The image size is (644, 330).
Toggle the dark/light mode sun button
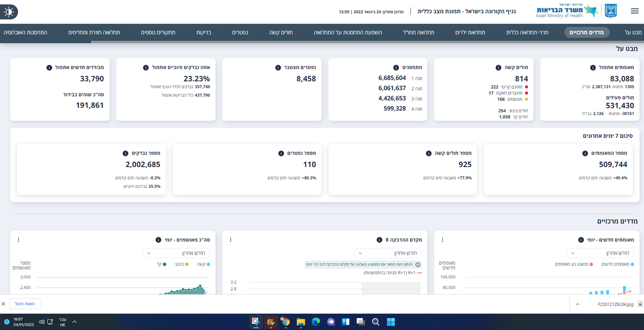tap(9, 12)
